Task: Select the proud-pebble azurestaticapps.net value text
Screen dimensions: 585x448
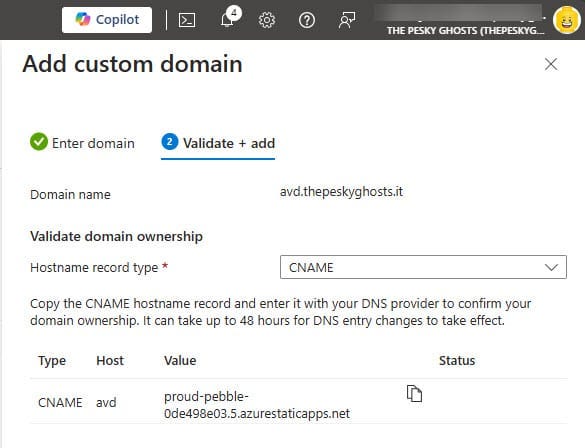Action: 257,405
